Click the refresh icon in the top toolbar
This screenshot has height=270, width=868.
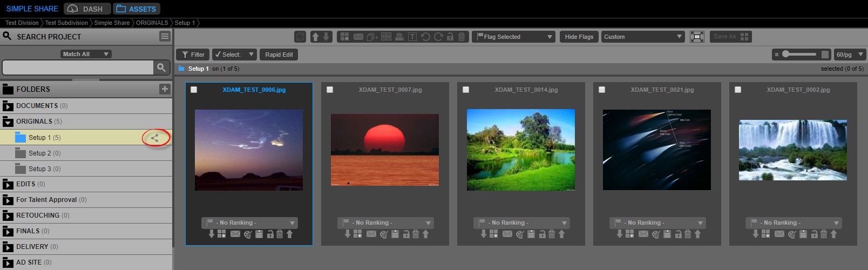(300, 37)
